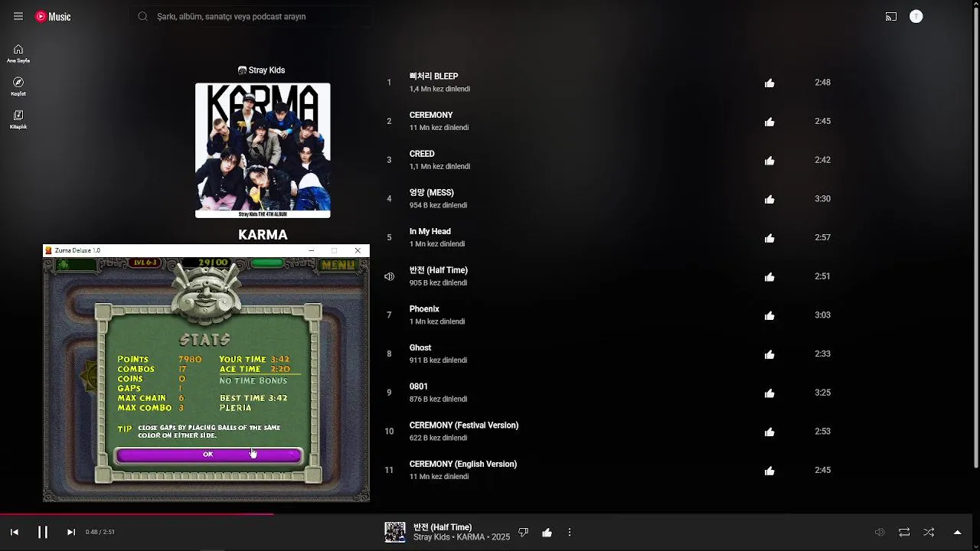Like the track Phoenix
The image size is (980, 551).
769,315
